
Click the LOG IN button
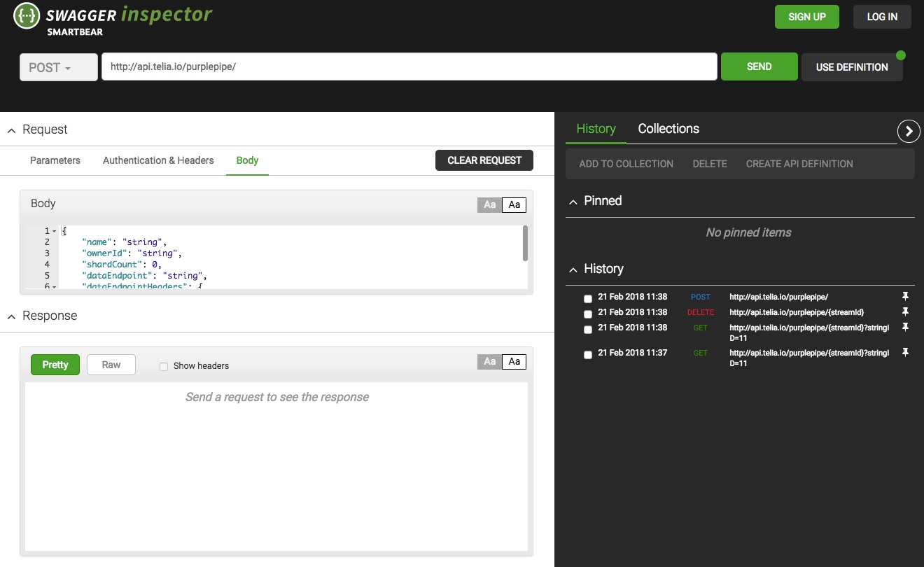coord(882,17)
